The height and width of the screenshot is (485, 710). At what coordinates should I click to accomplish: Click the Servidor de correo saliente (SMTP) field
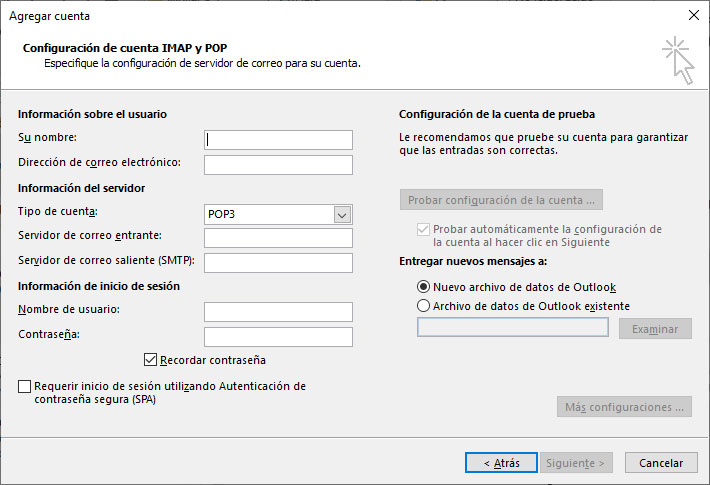[278, 262]
